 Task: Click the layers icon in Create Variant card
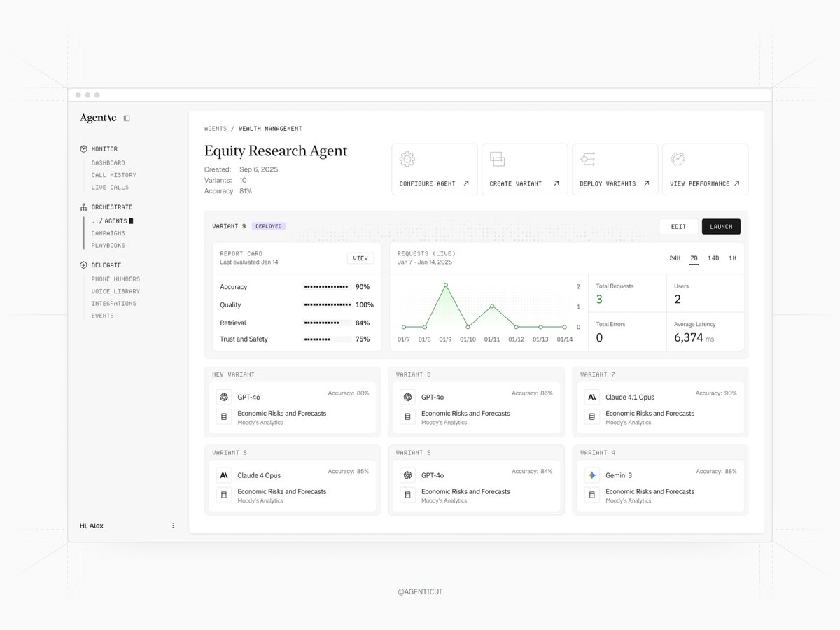pyautogui.click(x=497, y=159)
